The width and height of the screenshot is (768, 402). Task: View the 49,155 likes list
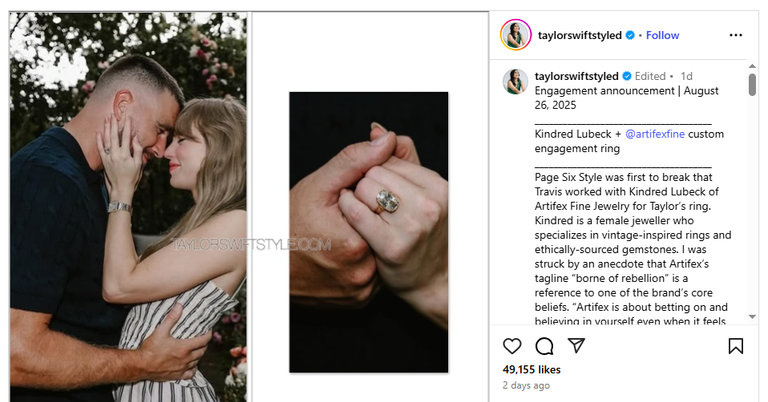tap(534, 369)
